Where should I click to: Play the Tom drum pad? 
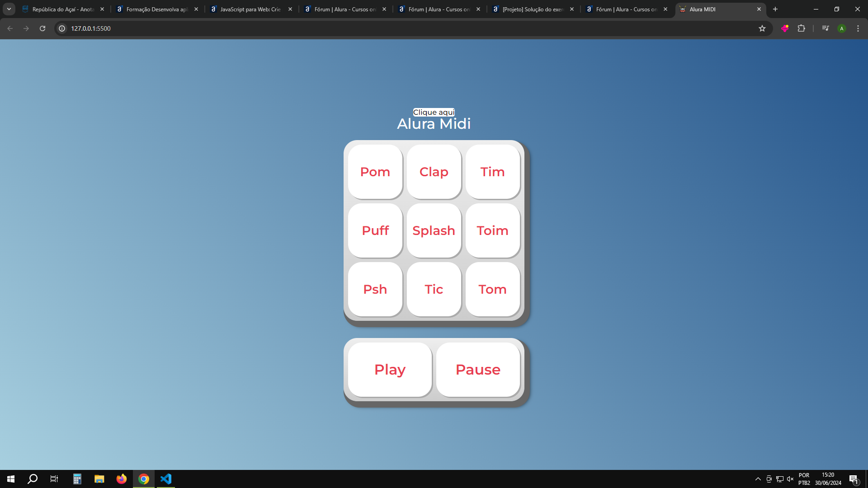[x=493, y=289]
